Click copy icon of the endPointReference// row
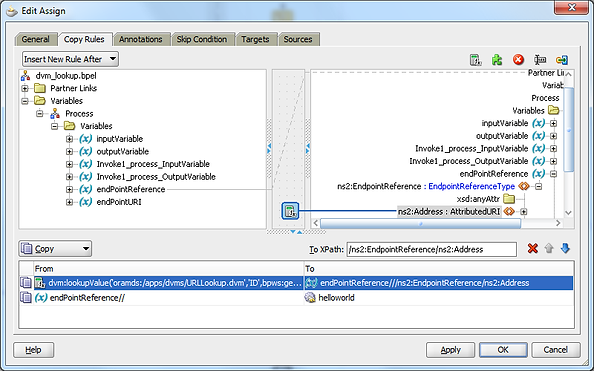Viewport: 594px width, 371px height. click(26, 298)
